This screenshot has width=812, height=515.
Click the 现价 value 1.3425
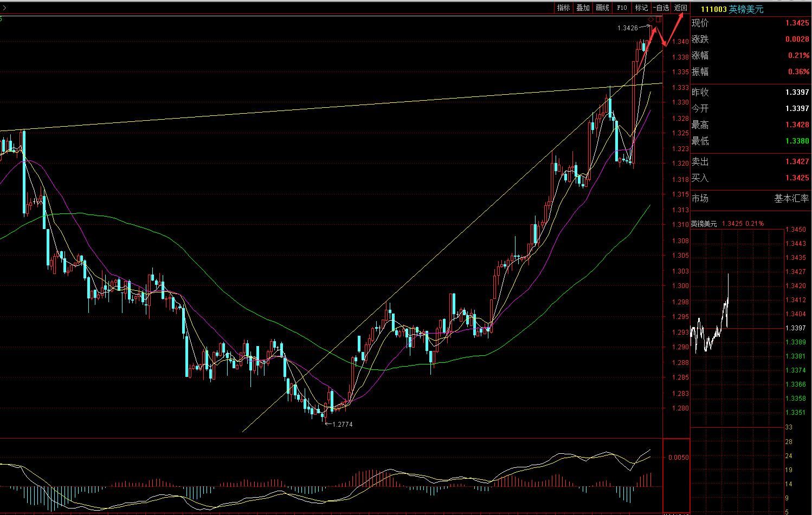797,23
